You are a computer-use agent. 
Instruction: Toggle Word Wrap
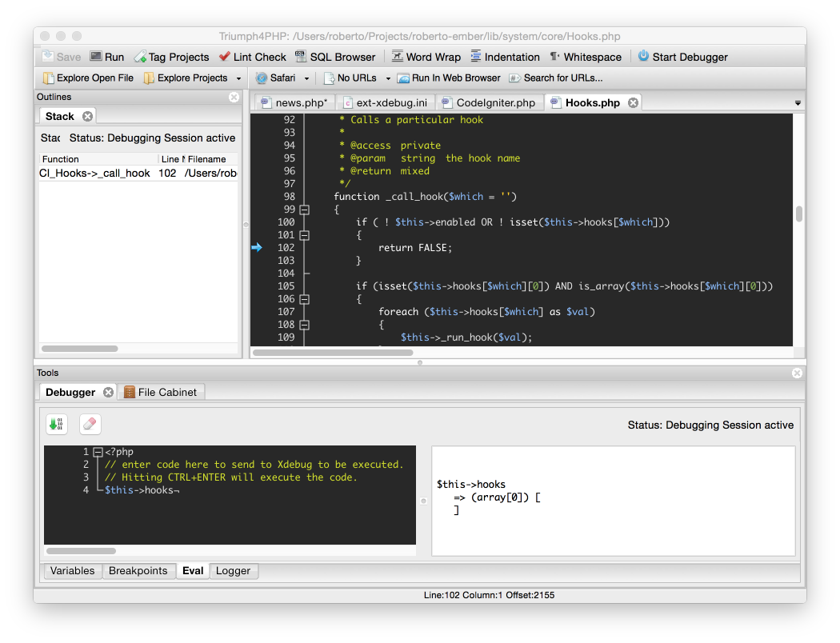tap(426, 57)
